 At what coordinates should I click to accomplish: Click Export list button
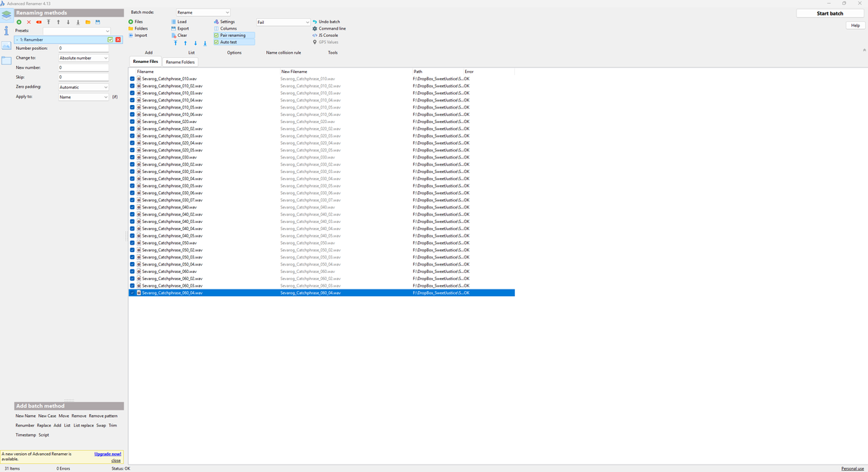pyautogui.click(x=180, y=28)
